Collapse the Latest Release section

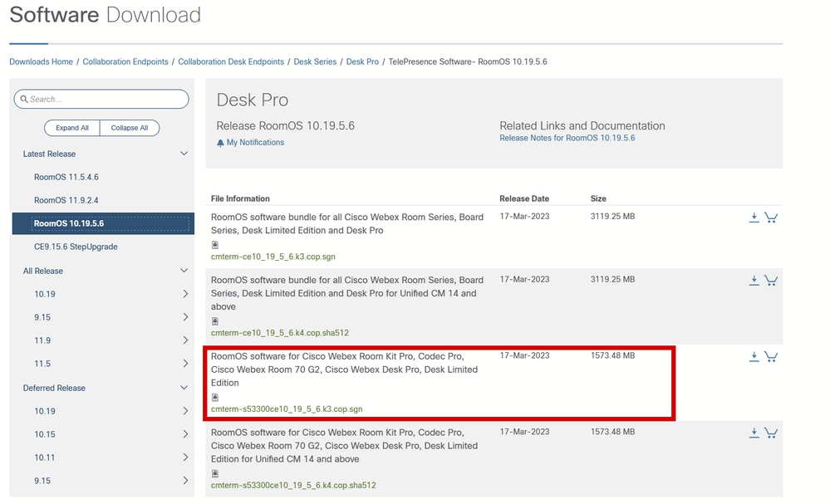[x=184, y=154]
